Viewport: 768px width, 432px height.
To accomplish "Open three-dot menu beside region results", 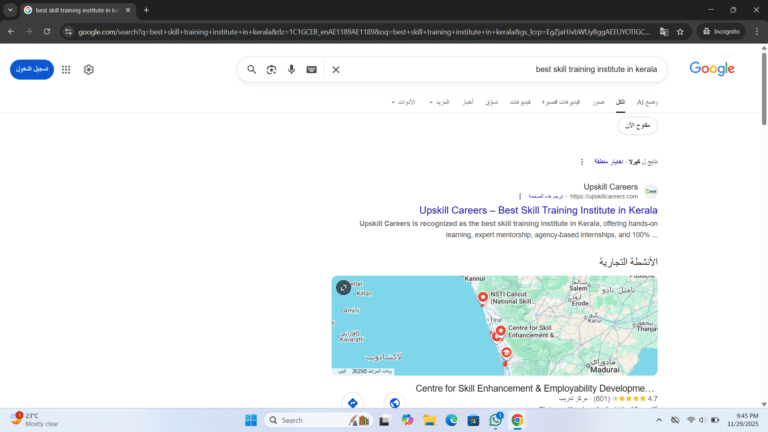I will (582, 162).
